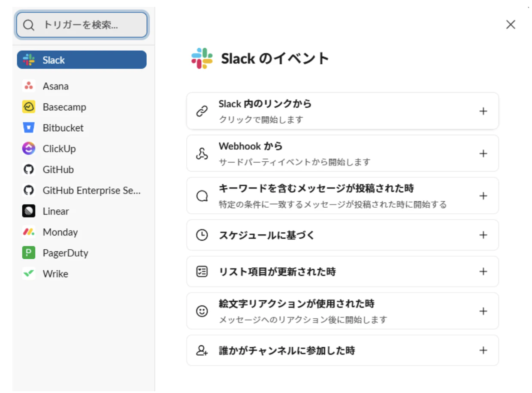Screen dimensions: 532x393
Task: Click the magnifying glass search icon
Action: (x=29, y=25)
